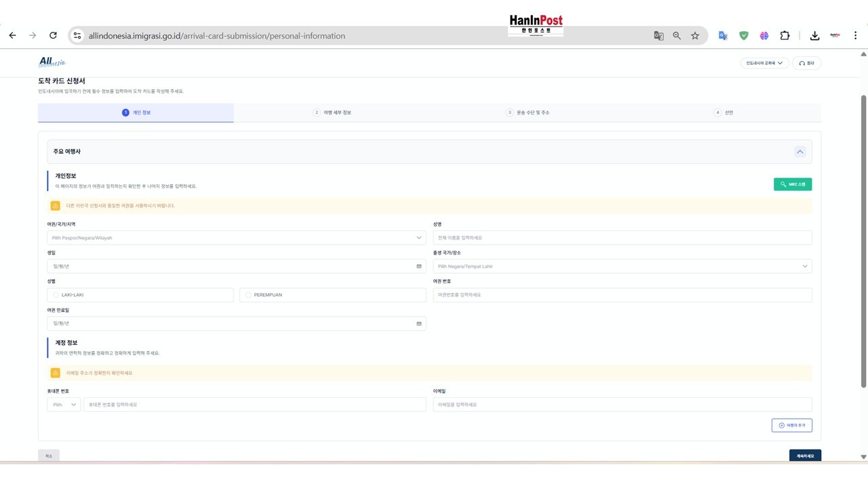Open calendar picker for passport expiry date

tap(418, 323)
